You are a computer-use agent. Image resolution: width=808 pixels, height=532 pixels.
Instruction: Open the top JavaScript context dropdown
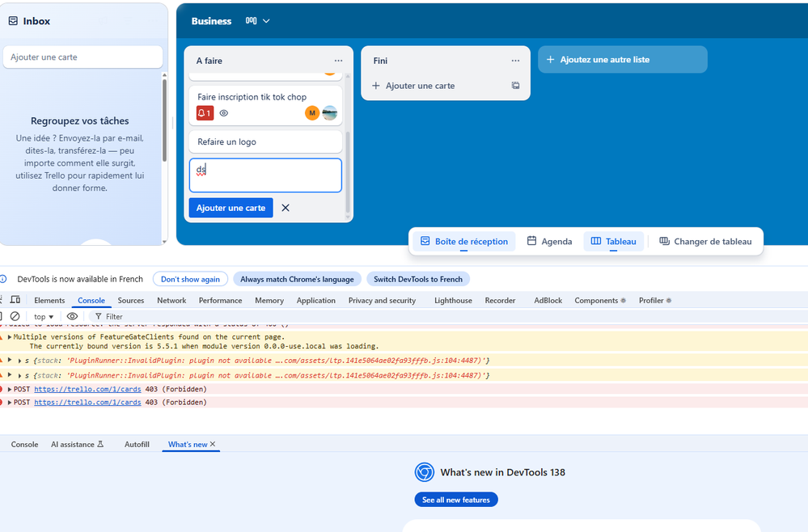tap(44, 317)
